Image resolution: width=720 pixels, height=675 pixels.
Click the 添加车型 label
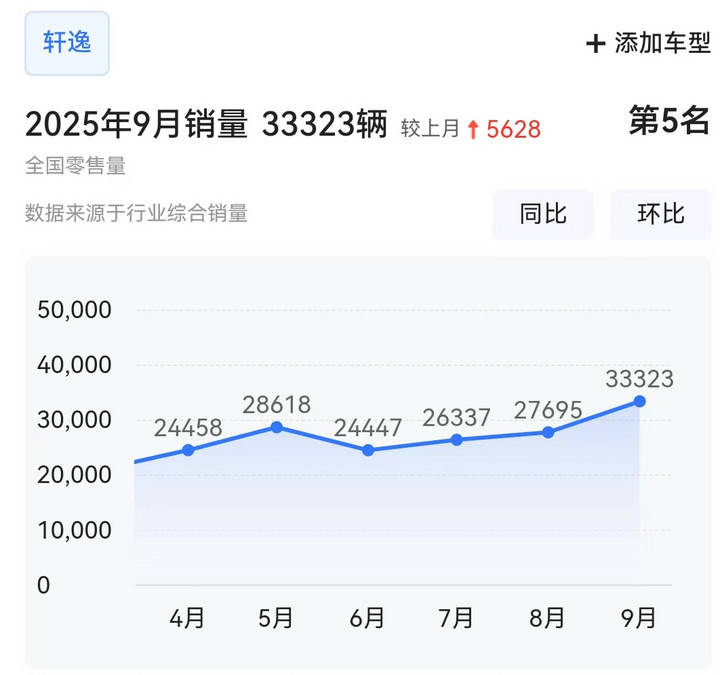[x=663, y=43]
